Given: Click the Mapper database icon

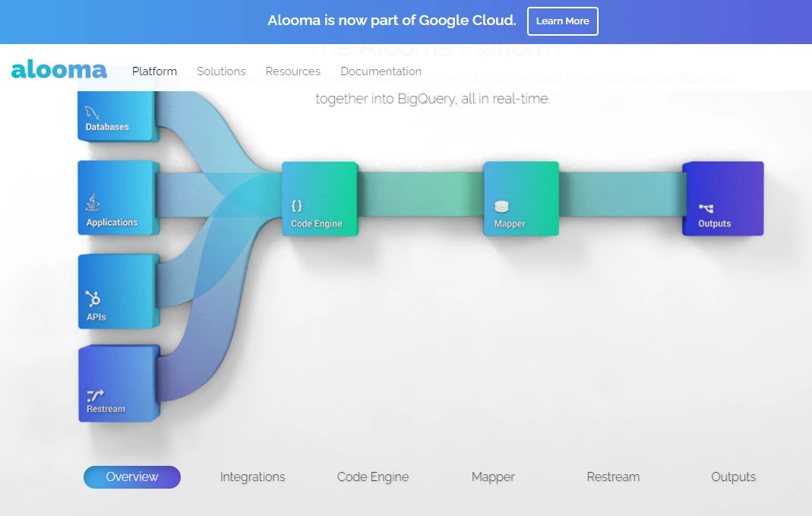Looking at the screenshot, I should (x=501, y=206).
